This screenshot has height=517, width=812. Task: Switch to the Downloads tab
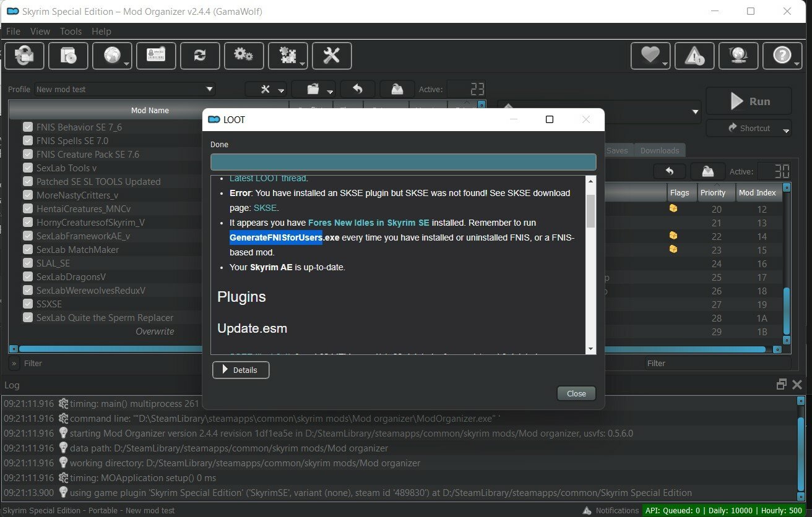coord(660,150)
